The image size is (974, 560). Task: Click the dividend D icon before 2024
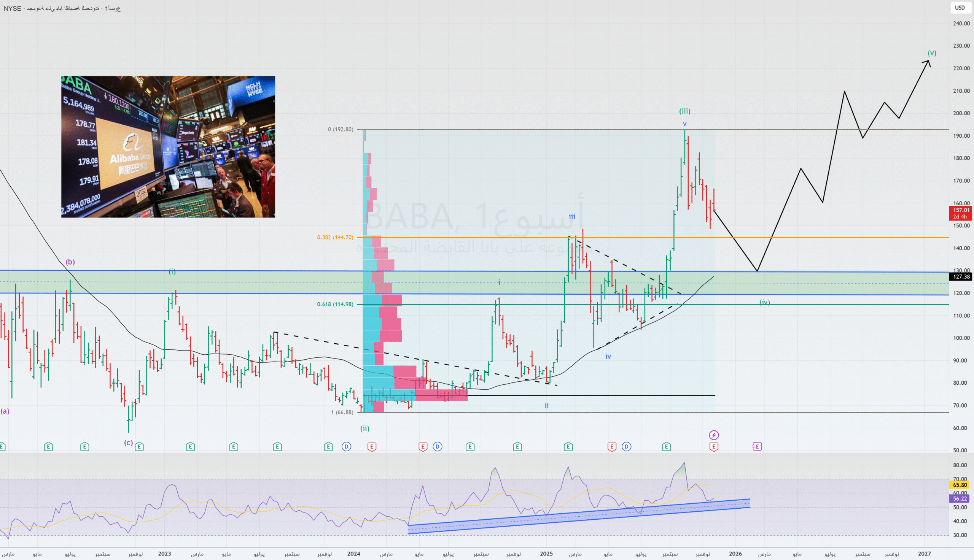click(x=346, y=447)
